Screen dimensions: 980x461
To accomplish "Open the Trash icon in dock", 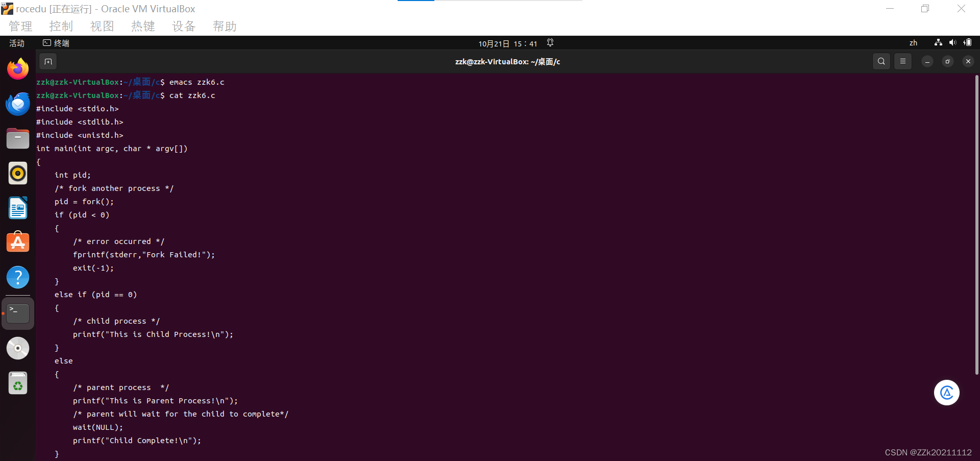I will pos(18,383).
